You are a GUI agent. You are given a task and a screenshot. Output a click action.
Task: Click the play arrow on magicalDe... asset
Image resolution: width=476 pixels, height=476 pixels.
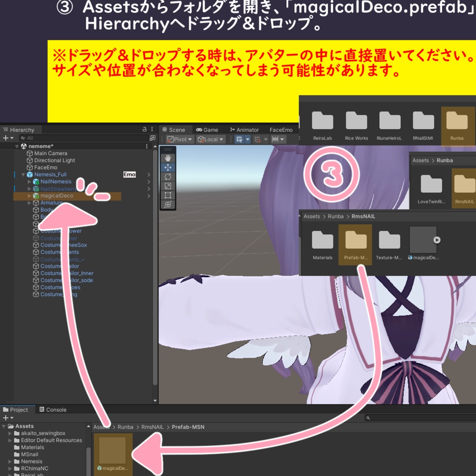(x=436, y=240)
